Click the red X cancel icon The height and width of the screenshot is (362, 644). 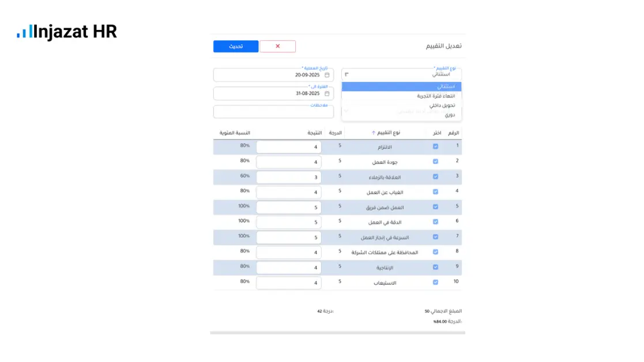point(278,46)
